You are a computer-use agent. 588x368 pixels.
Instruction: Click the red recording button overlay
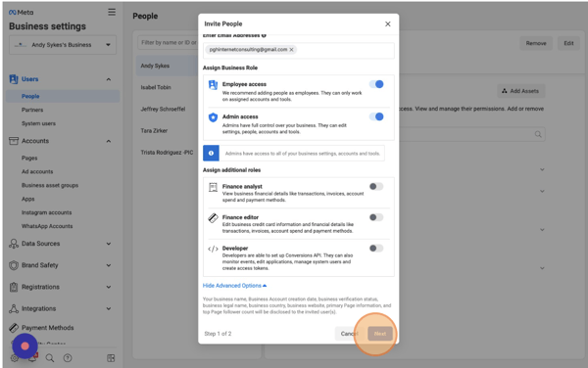(x=24, y=345)
